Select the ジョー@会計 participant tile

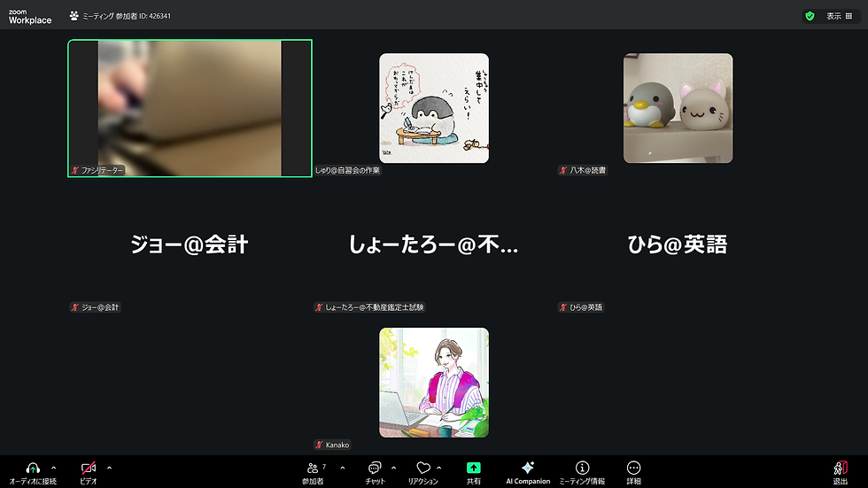(x=190, y=245)
